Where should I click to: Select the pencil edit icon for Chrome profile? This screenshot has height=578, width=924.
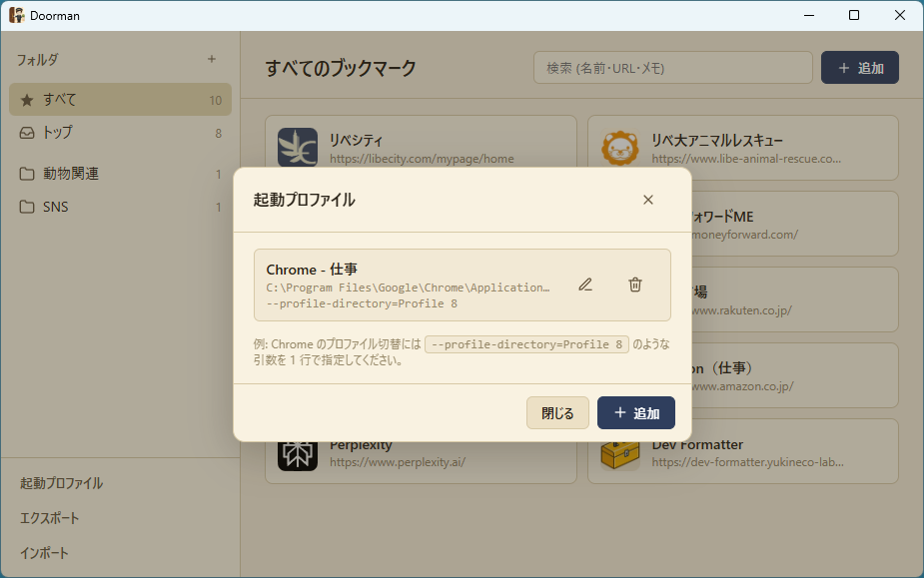585,285
